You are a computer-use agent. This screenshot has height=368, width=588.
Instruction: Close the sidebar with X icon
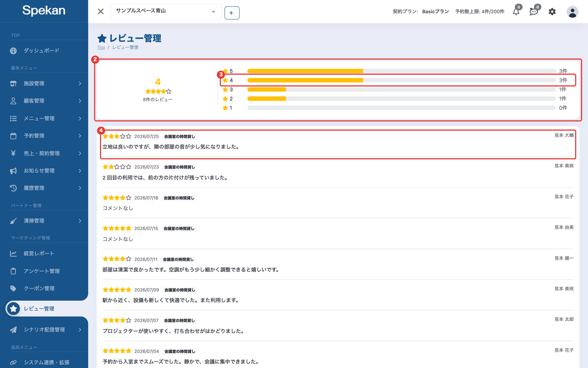coord(101,11)
